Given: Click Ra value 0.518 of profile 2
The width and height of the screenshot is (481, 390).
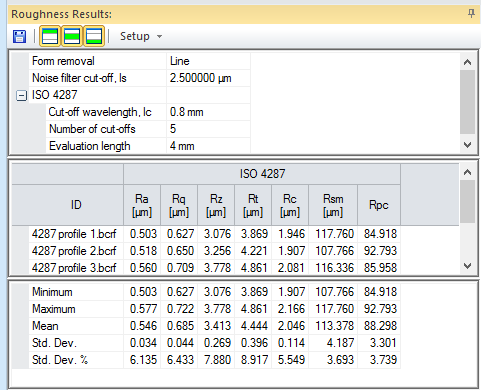Looking at the screenshot, I should 143,251.
